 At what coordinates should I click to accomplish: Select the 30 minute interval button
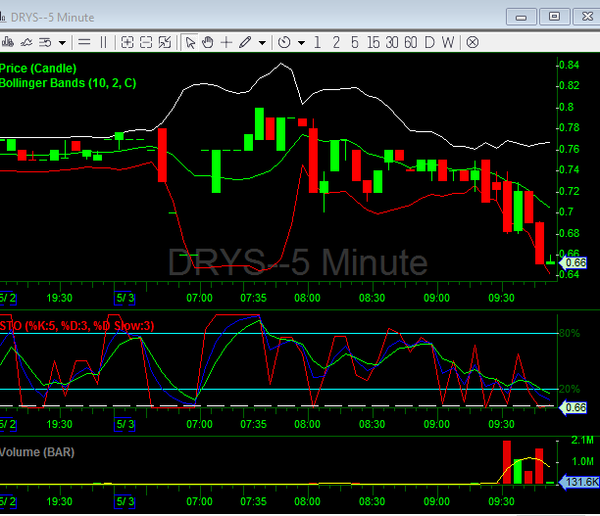tap(392, 42)
